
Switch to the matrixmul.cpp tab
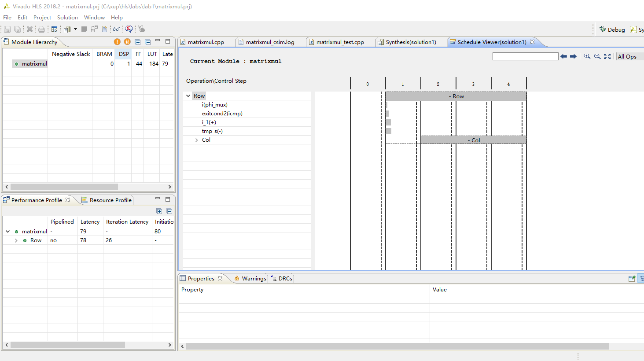[206, 42]
